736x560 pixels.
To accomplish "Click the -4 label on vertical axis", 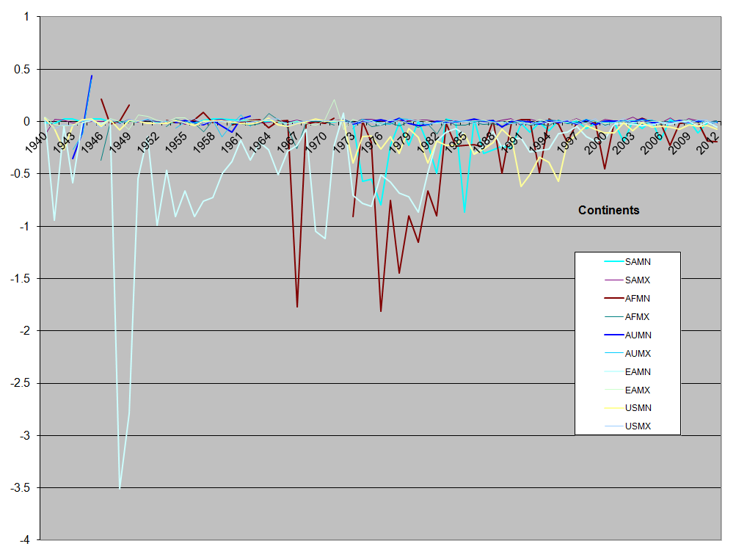I will (24, 540).
